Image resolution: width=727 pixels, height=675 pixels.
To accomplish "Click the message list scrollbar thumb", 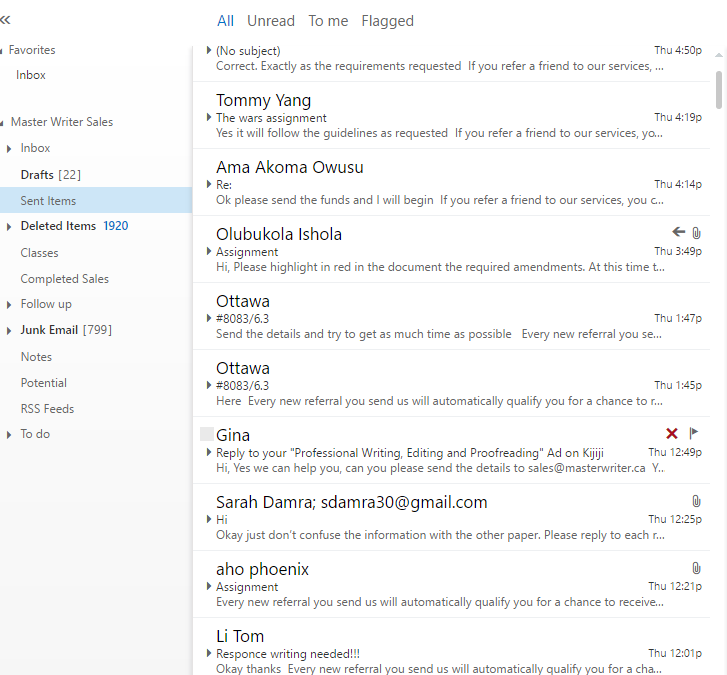I will pyautogui.click(x=719, y=90).
